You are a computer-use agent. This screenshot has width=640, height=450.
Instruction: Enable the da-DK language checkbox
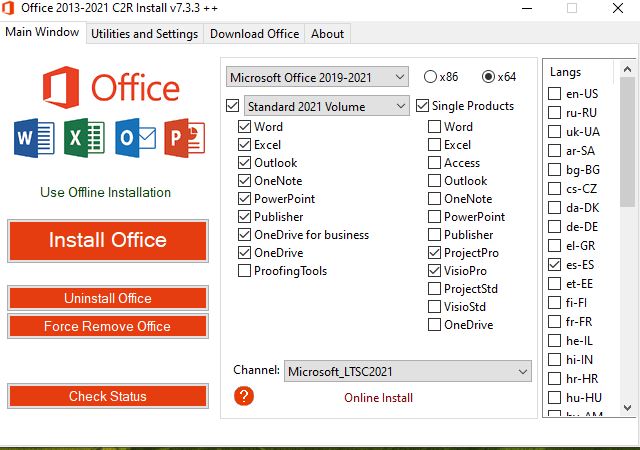[554, 207]
